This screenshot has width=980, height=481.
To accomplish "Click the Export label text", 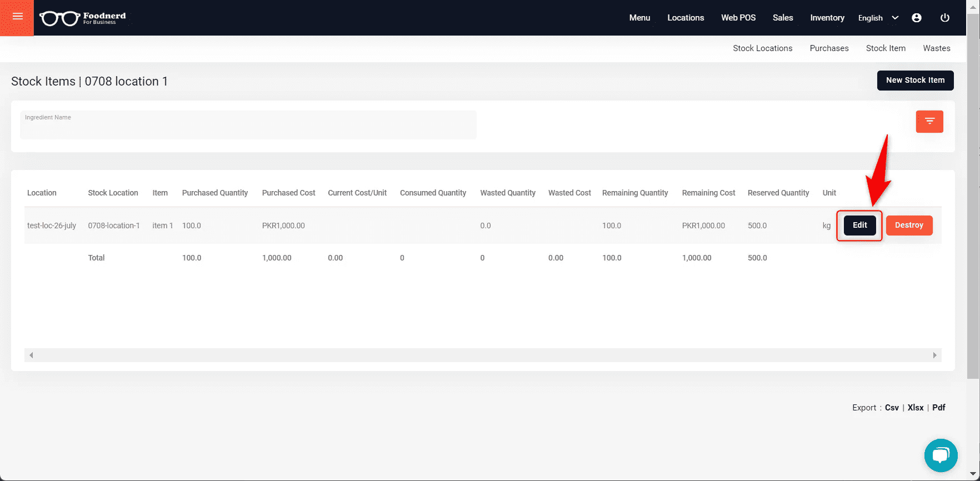I will 864,408.
